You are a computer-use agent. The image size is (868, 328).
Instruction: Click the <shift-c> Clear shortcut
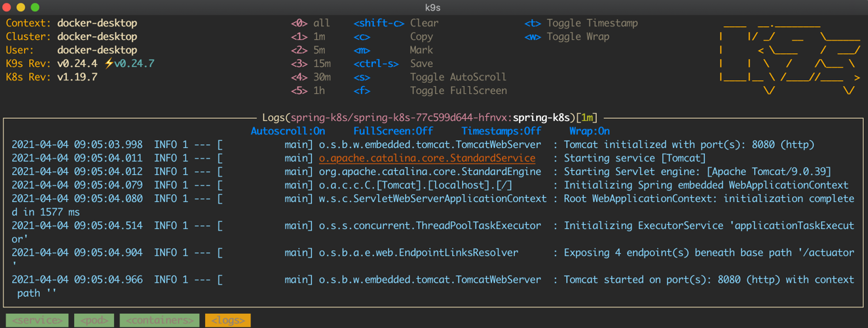coord(396,23)
